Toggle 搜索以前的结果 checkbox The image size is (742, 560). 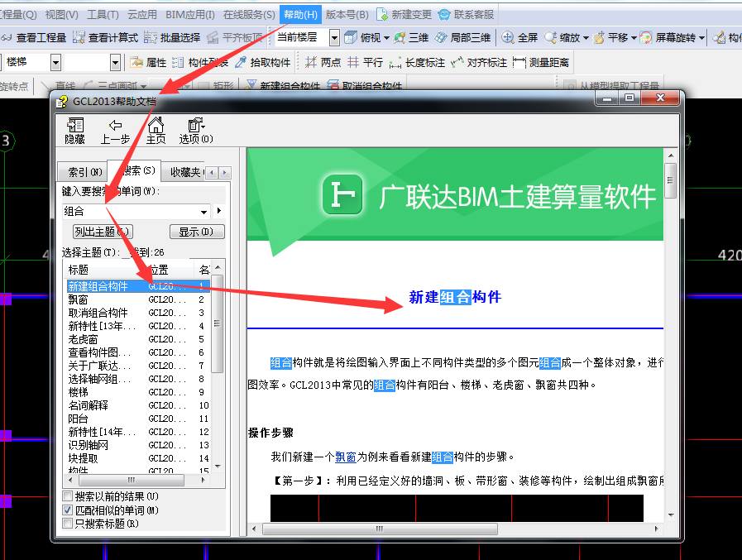tap(68, 496)
